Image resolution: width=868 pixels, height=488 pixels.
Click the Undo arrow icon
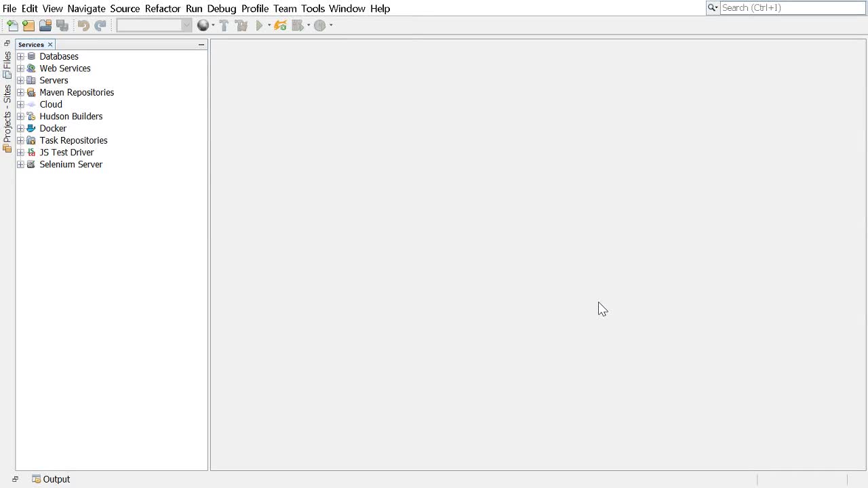83,25
